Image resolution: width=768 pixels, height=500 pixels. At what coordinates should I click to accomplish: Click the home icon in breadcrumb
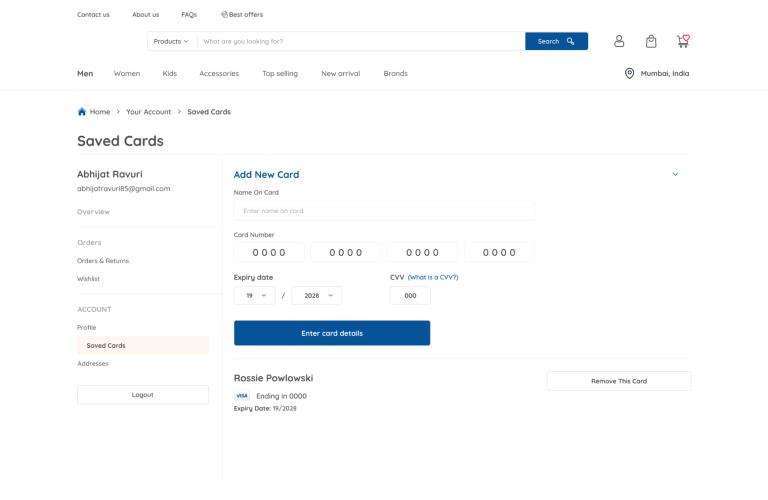pos(82,112)
